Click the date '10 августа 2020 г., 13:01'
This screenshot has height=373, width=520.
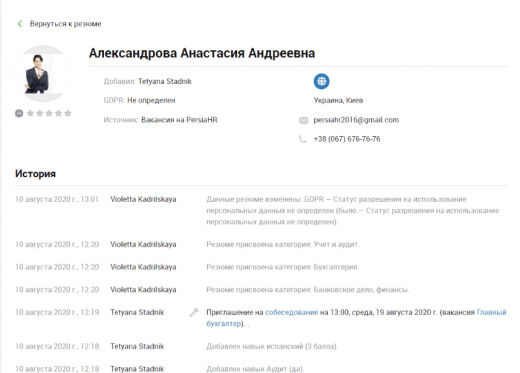57,199
